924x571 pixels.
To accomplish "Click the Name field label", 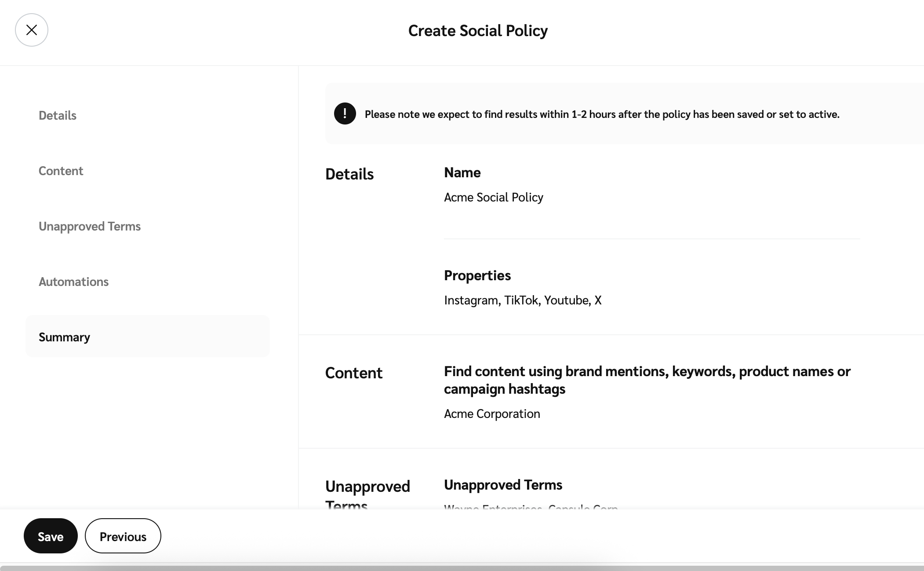I will [x=462, y=172].
